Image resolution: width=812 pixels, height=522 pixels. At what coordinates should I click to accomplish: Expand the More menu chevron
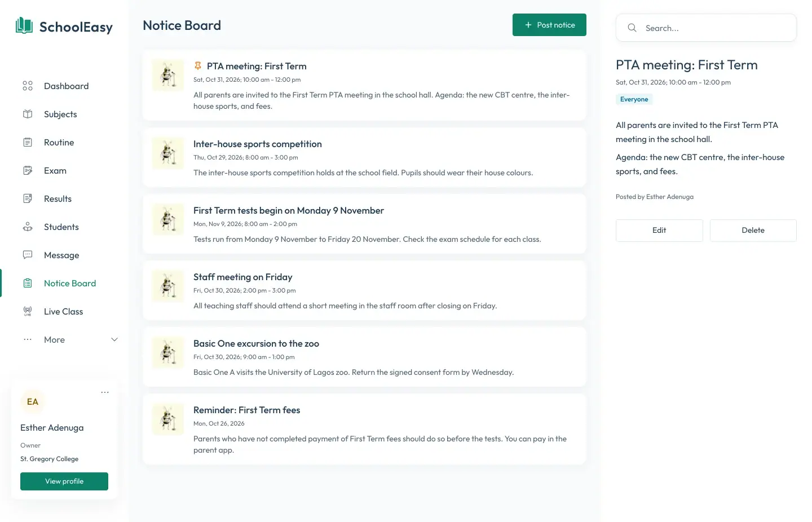coord(114,339)
